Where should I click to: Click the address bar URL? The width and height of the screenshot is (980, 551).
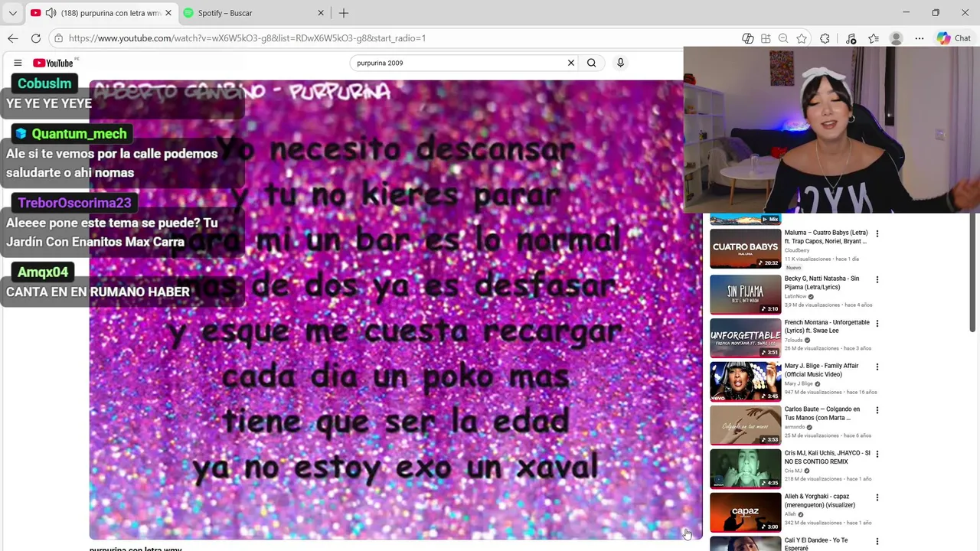[247, 38]
